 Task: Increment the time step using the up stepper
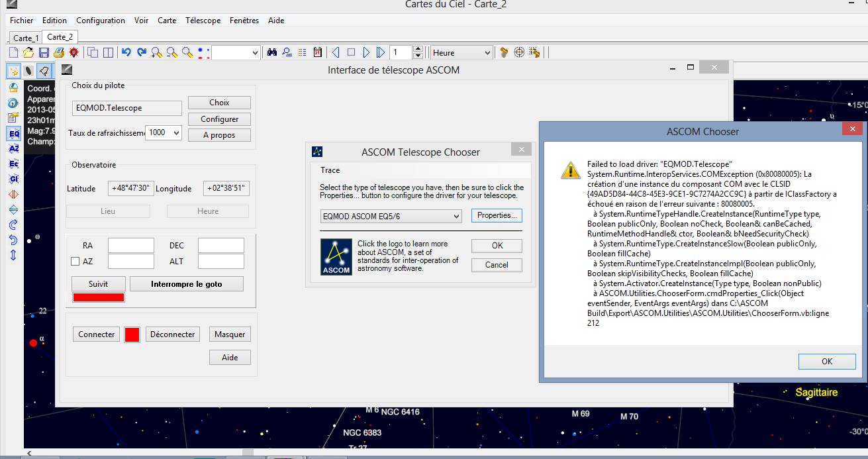tap(418, 48)
